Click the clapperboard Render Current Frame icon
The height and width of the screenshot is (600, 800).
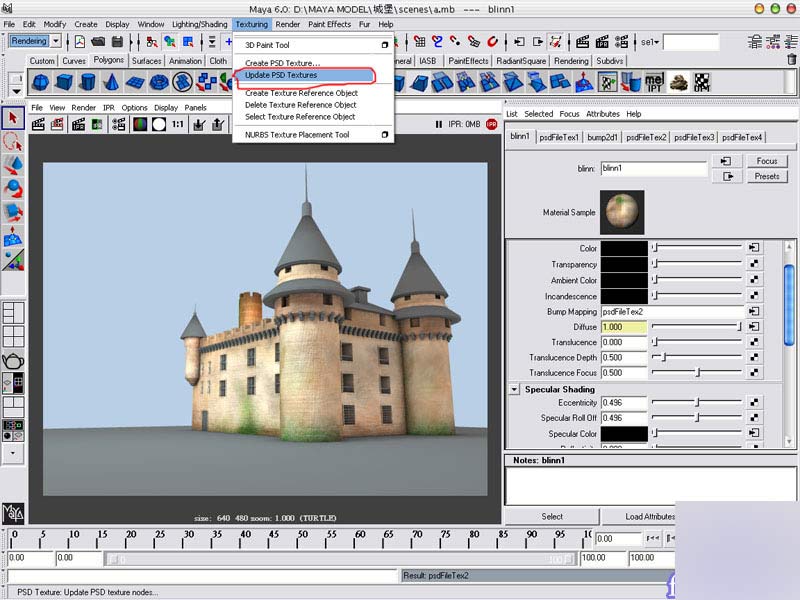pos(582,42)
